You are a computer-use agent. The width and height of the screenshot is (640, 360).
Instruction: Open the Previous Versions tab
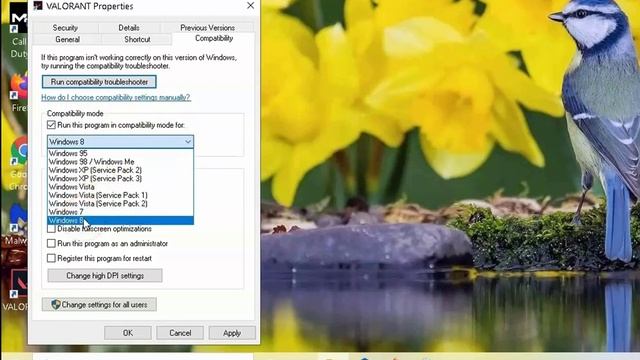coord(207,28)
